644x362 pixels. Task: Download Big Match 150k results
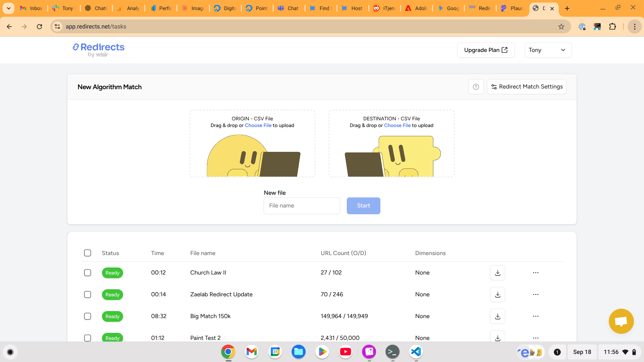click(x=497, y=316)
